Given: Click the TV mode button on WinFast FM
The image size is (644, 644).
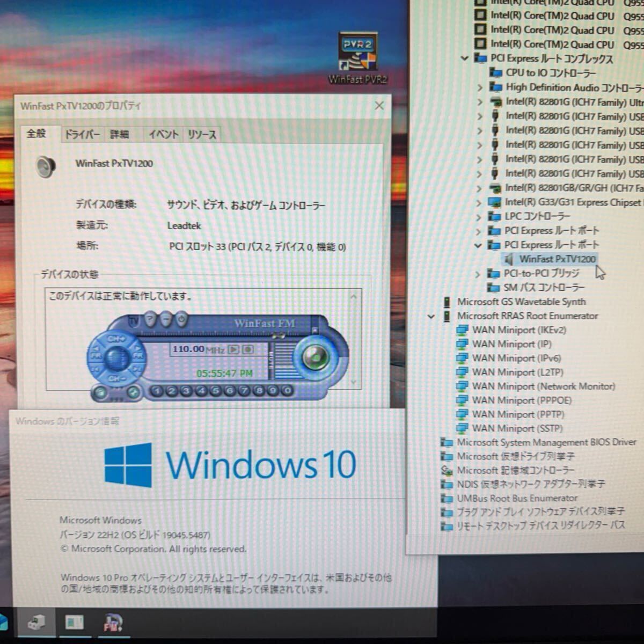Looking at the screenshot, I should (134, 320).
